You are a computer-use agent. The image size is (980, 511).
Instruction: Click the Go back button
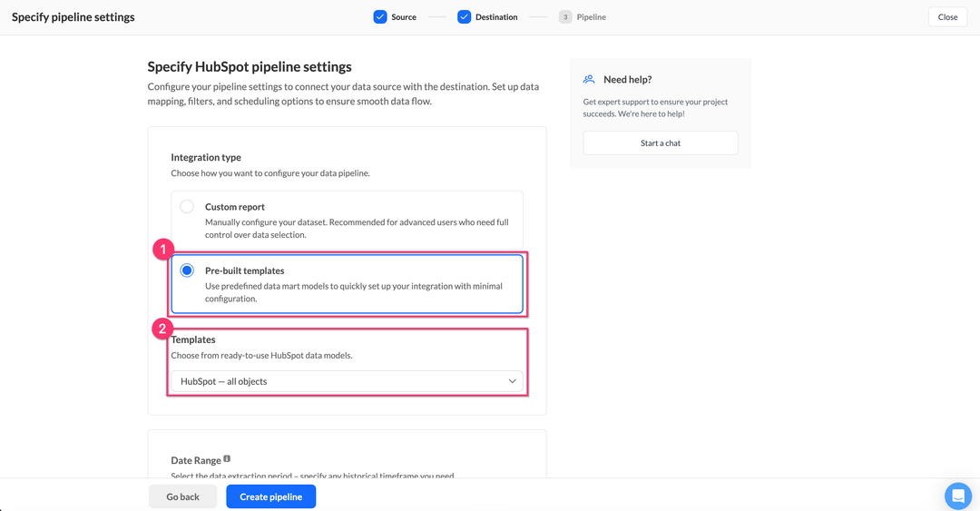click(182, 496)
